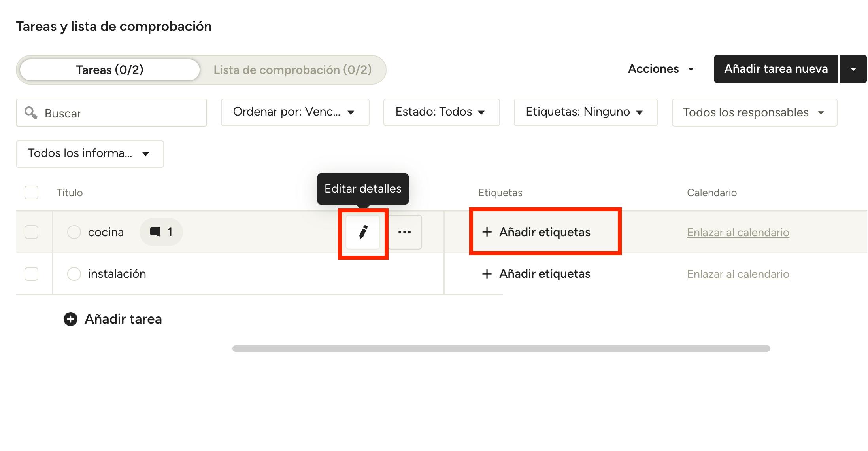Select the Tareas (0/2) tab

pos(109,70)
